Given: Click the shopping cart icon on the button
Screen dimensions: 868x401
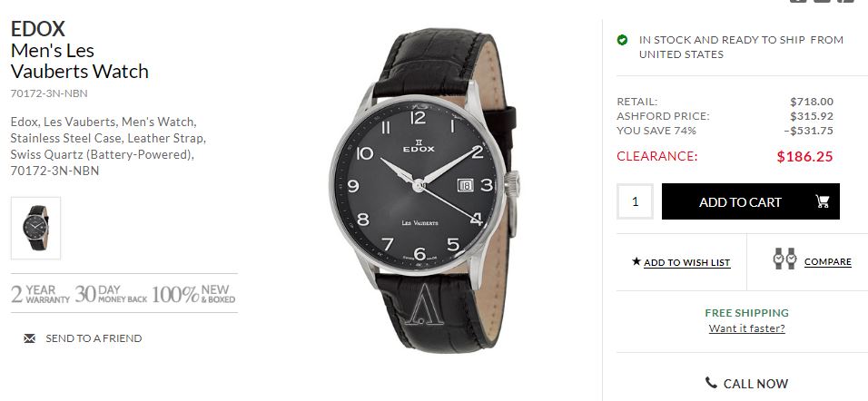Looking at the screenshot, I should (823, 201).
